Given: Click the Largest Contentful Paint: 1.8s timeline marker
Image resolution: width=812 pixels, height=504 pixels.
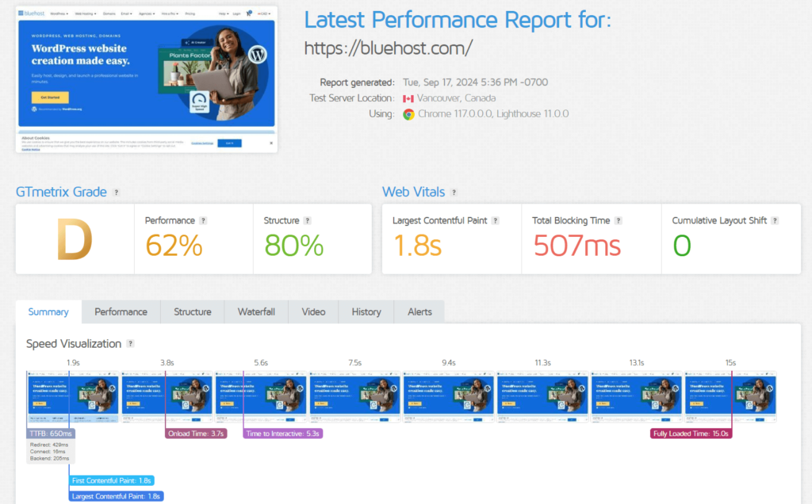Looking at the screenshot, I should tap(116, 496).
